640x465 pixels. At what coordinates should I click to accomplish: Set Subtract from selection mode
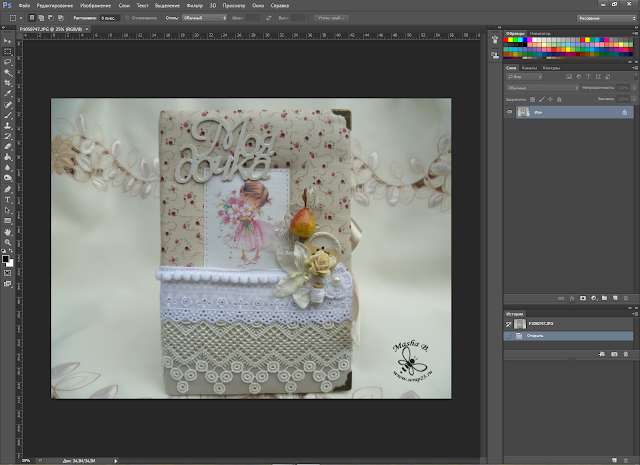coord(51,18)
